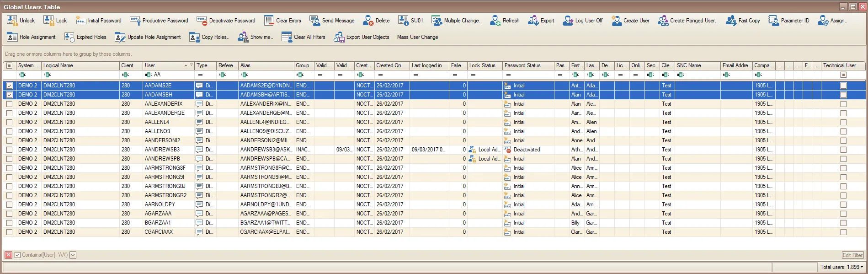Open Client filter condition selector
The image size is (868, 274).
tap(126, 75)
